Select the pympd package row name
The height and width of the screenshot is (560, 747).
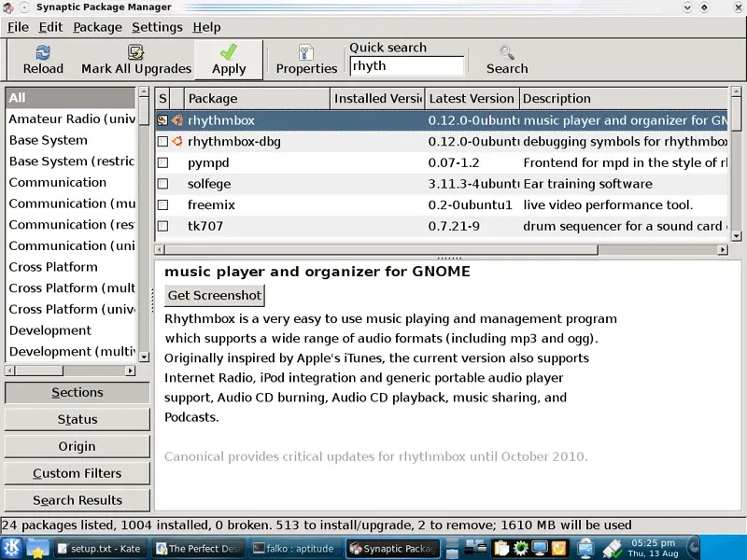[x=208, y=162]
